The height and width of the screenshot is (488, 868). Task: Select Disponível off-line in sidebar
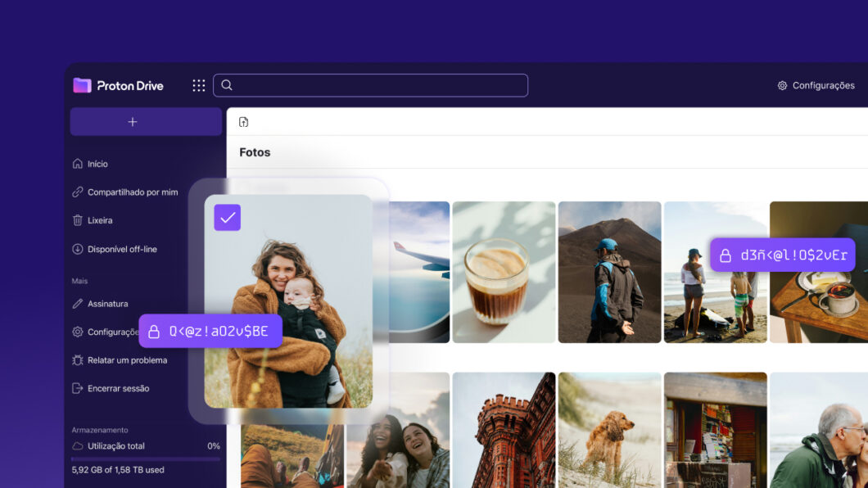click(x=121, y=249)
